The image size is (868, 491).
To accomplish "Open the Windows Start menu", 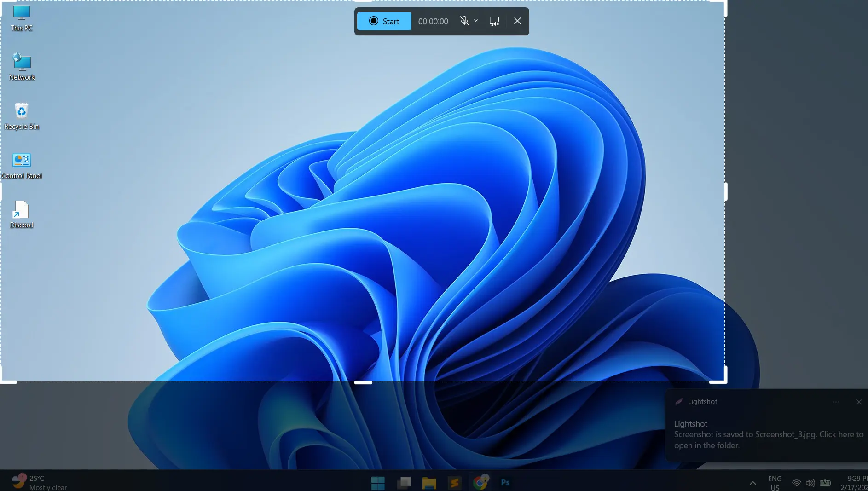I will click(x=377, y=482).
